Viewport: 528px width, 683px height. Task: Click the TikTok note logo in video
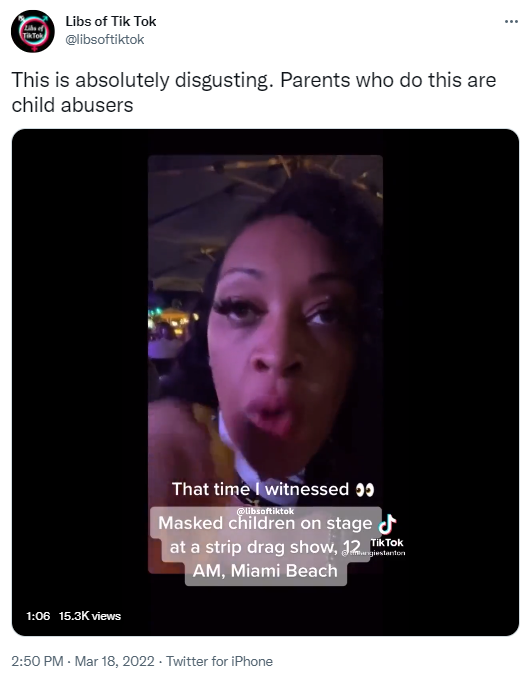(387, 524)
